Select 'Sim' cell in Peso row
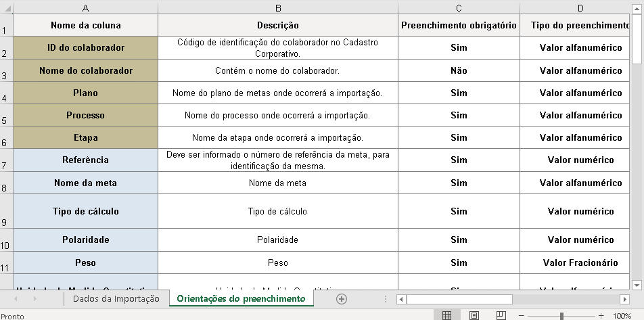Image resolution: width=644 pixels, height=320 pixels. [x=459, y=262]
